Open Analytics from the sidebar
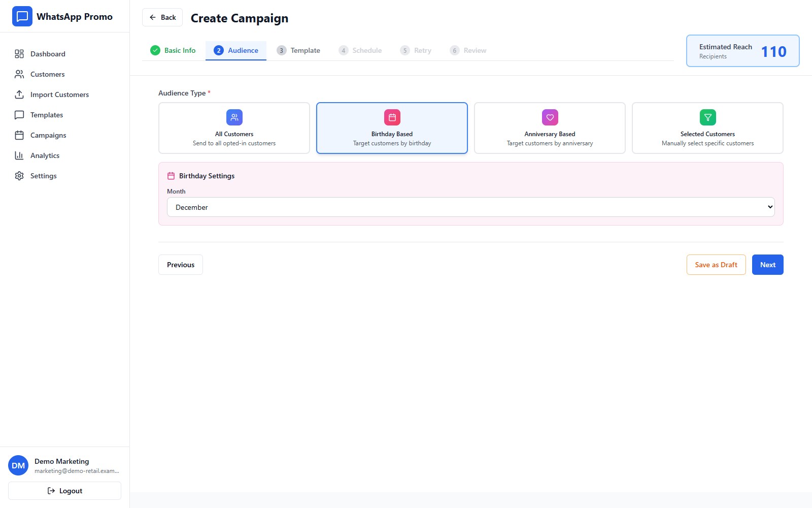This screenshot has width=812, height=508. click(65, 155)
